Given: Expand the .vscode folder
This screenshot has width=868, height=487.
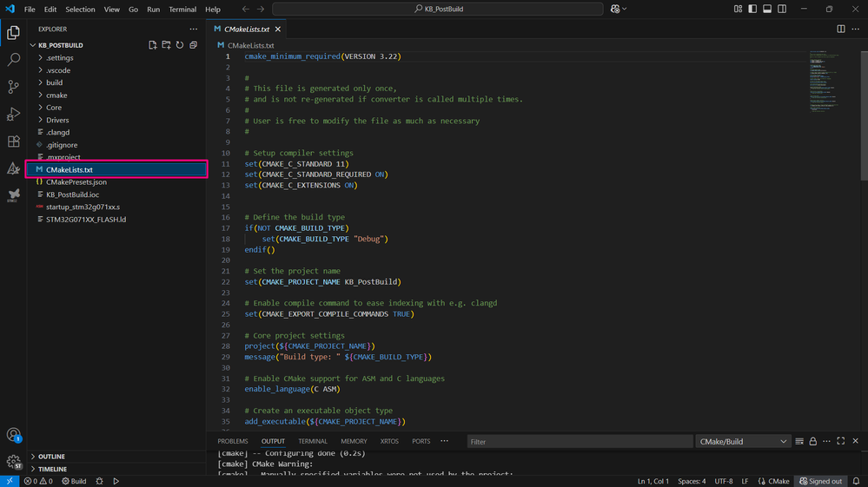Looking at the screenshot, I should pos(116,70).
